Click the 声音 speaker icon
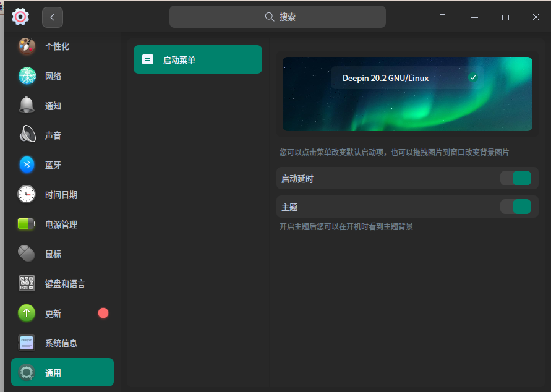The width and height of the screenshot is (551, 392). (x=27, y=135)
